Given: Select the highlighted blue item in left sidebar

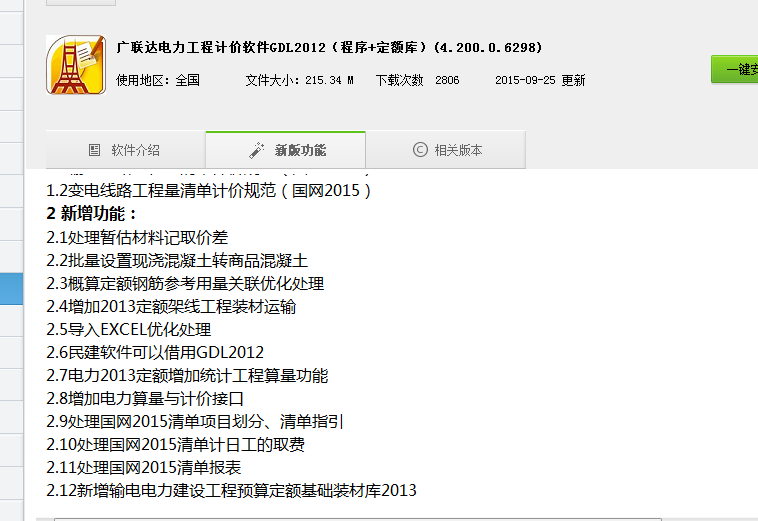Looking at the screenshot, I should (12, 289).
